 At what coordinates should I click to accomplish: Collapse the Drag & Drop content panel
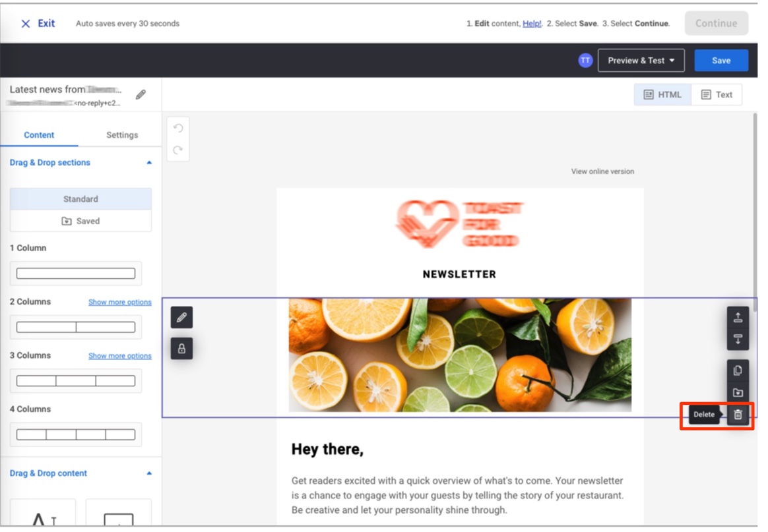coord(149,473)
